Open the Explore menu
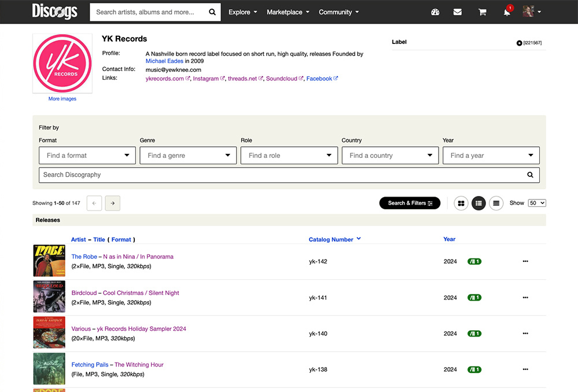578x392 pixels. tap(243, 12)
